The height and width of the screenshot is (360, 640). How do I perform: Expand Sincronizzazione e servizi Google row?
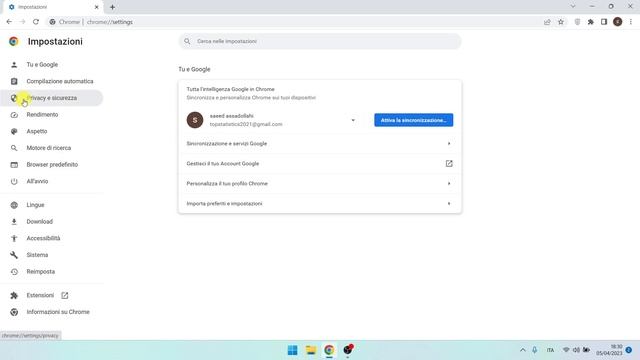point(320,144)
